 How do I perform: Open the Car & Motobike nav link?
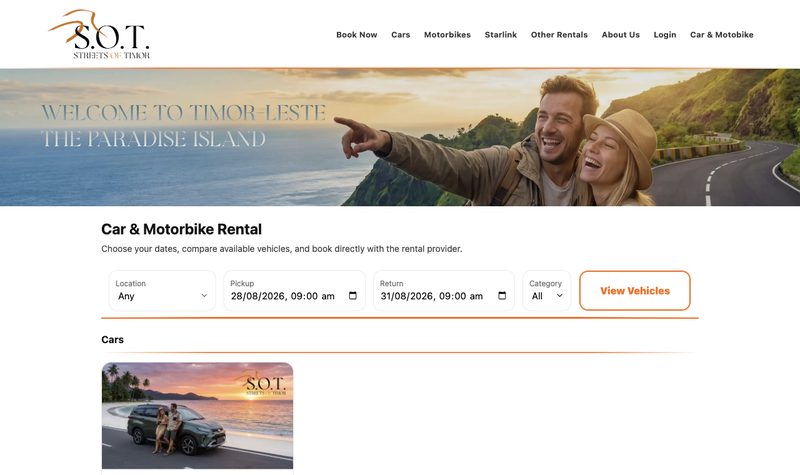721,35
